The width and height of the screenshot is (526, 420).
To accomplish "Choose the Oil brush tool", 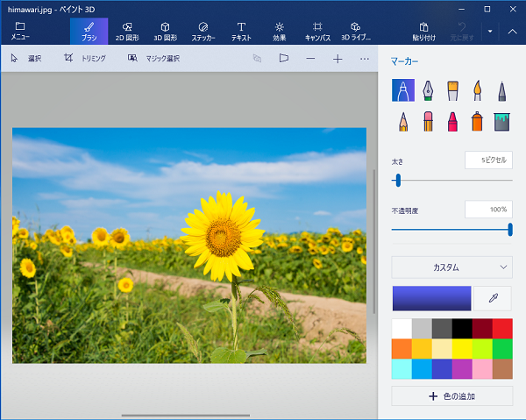I will (452, 91).
